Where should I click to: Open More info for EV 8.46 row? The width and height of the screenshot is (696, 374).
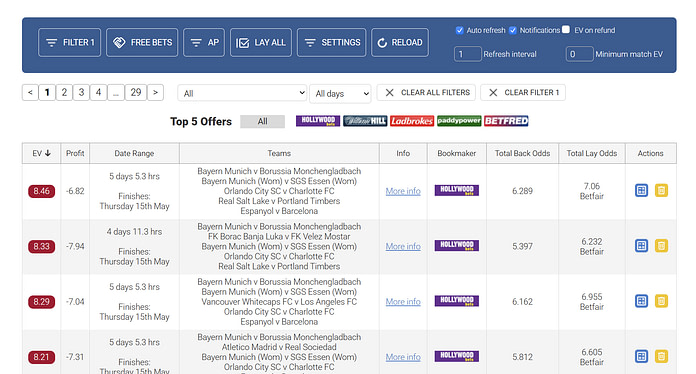coord(403,191)
